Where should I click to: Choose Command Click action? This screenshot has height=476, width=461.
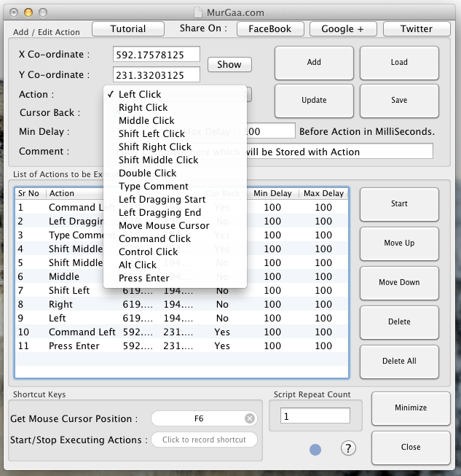coord(175,238)
